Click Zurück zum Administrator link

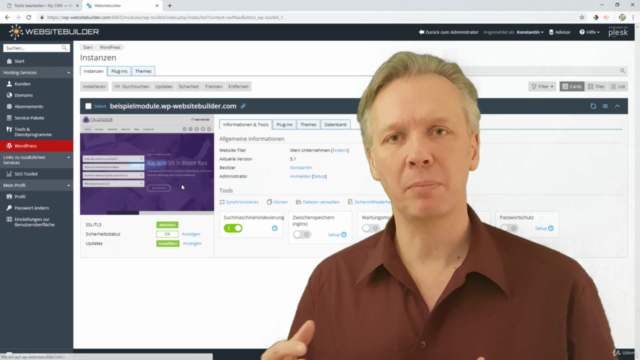[449, 32]
